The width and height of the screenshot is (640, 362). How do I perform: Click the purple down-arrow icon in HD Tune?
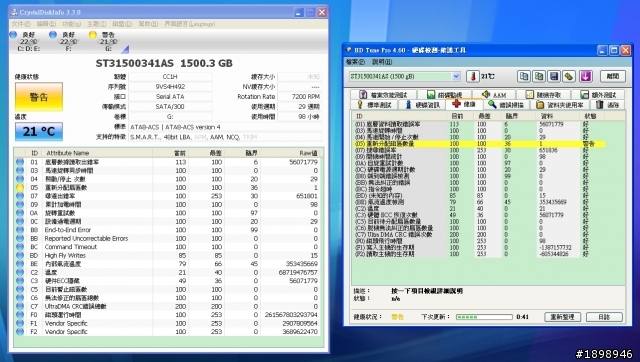[x=586, y=76]
